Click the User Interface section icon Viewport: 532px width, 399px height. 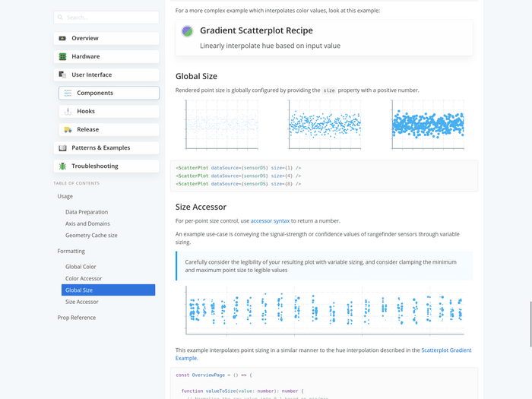[x=62, y=74]
